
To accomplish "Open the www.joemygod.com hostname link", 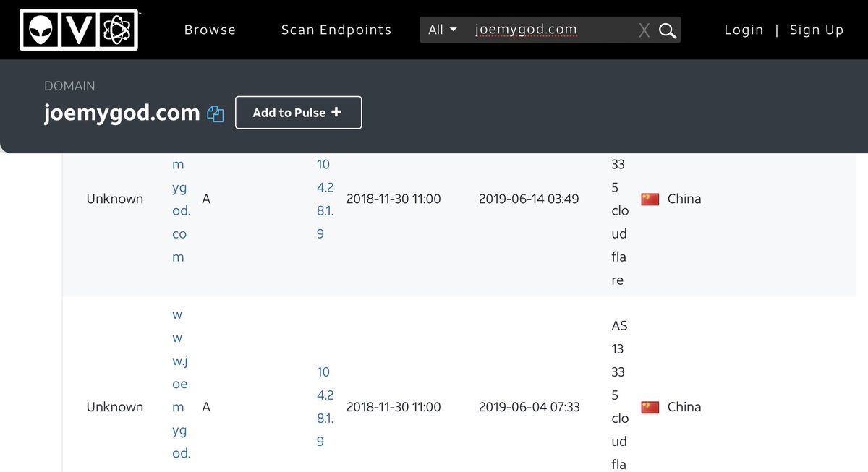I will click(x=179, y=384).
